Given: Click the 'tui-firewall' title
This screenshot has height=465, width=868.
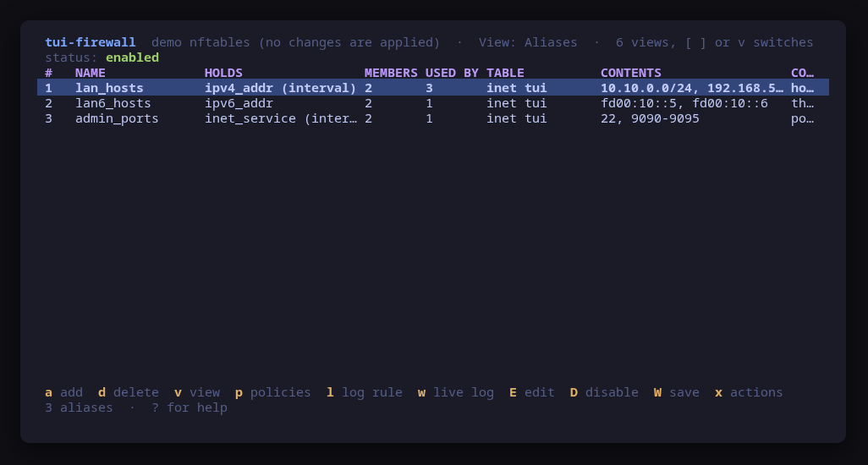Looking at the screenshot, I should (91, 42).
